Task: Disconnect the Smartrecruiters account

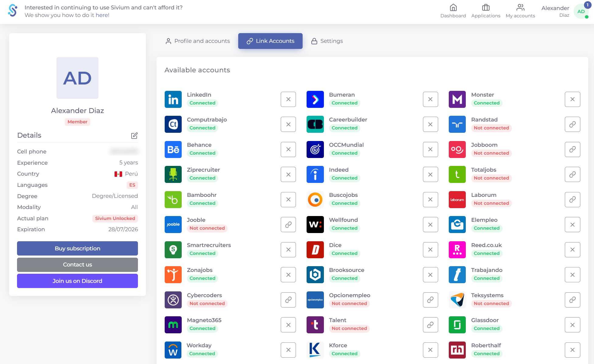Action: 288,250
